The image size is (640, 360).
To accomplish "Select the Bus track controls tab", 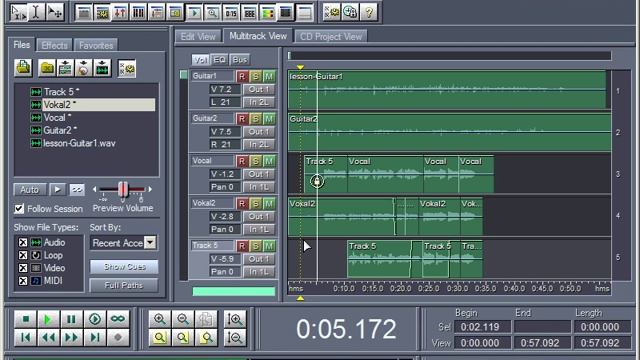I will (240, 60).
